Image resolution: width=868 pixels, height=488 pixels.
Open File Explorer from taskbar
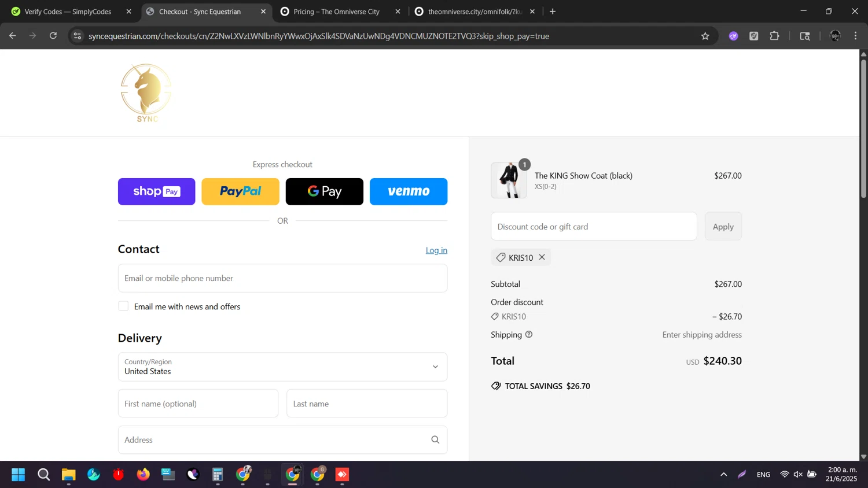[x=68, y=475]
